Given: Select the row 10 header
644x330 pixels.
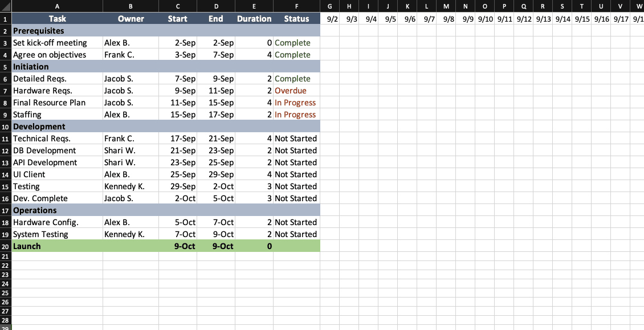Looking at the screenshot, I should pyautogui.click(x=5, y=127).
